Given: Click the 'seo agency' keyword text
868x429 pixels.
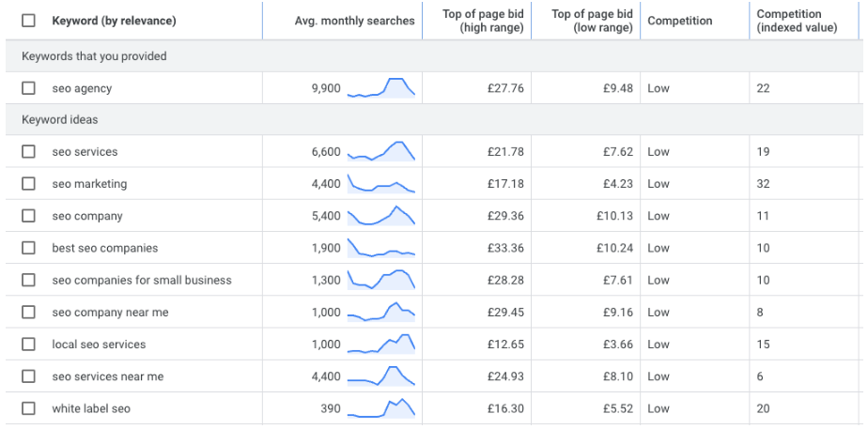Looking at the screenshot, I should (x=82, y=88).
